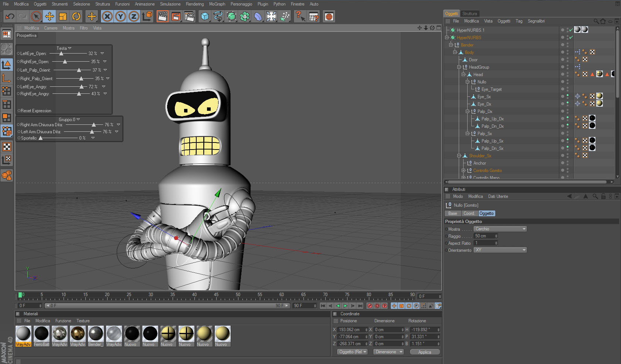Collapse the HyperNURBS tree node

[447, 37]
